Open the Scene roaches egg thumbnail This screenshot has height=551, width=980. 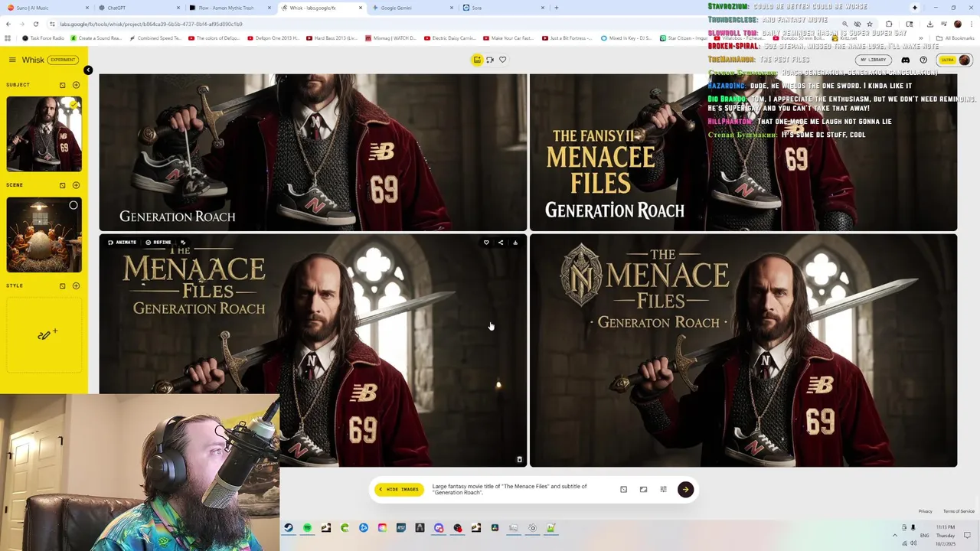click(44, 235)
